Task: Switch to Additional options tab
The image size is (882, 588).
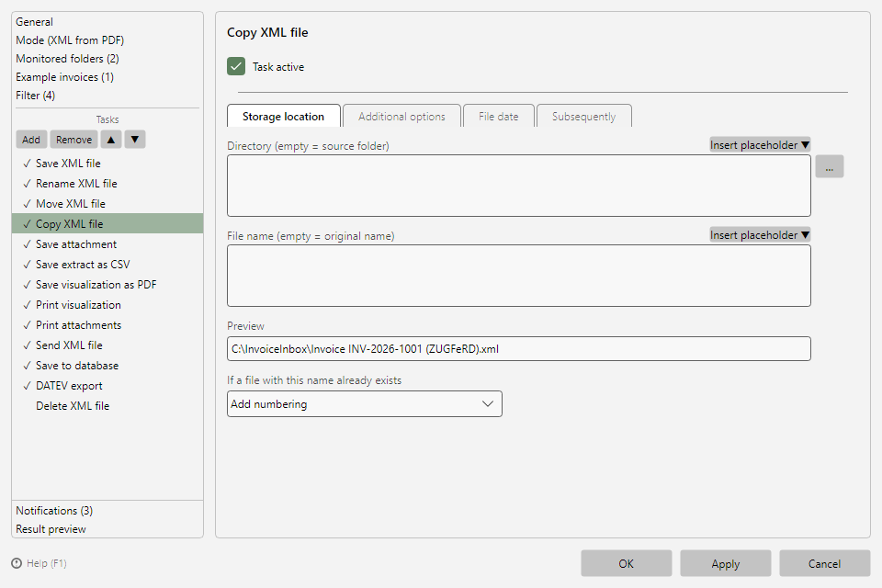Action: tap(401, 117)
